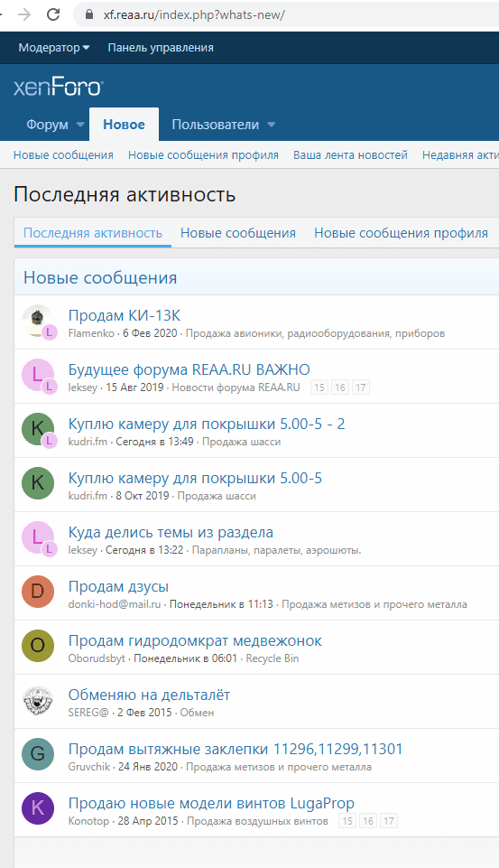Switch to Новые сообщения профиля content tab

[x=401, y=233]
